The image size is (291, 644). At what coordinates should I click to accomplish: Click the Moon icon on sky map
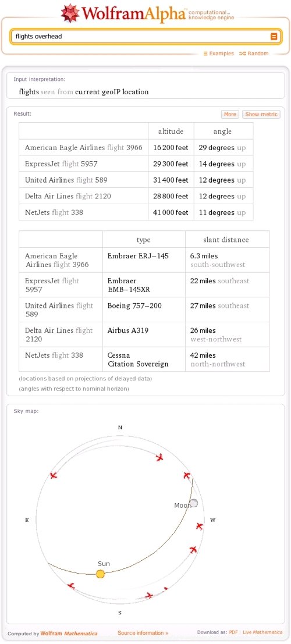click(194, 503)
